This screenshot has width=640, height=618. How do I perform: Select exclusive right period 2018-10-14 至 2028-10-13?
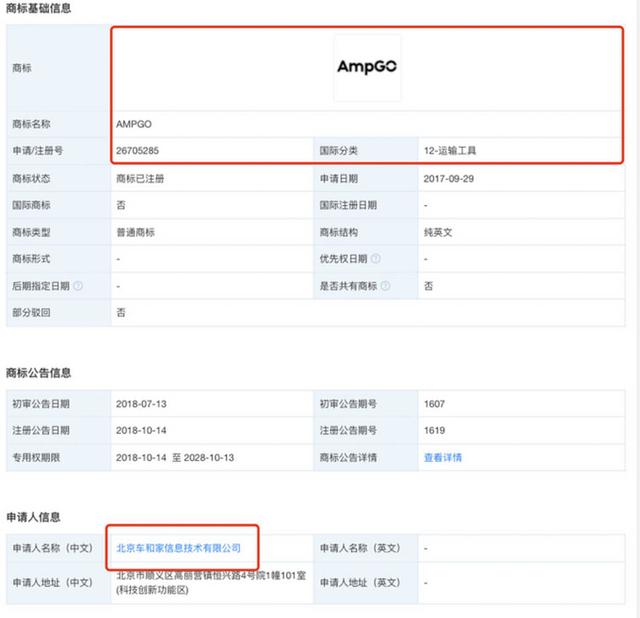[x=175, y=457]
